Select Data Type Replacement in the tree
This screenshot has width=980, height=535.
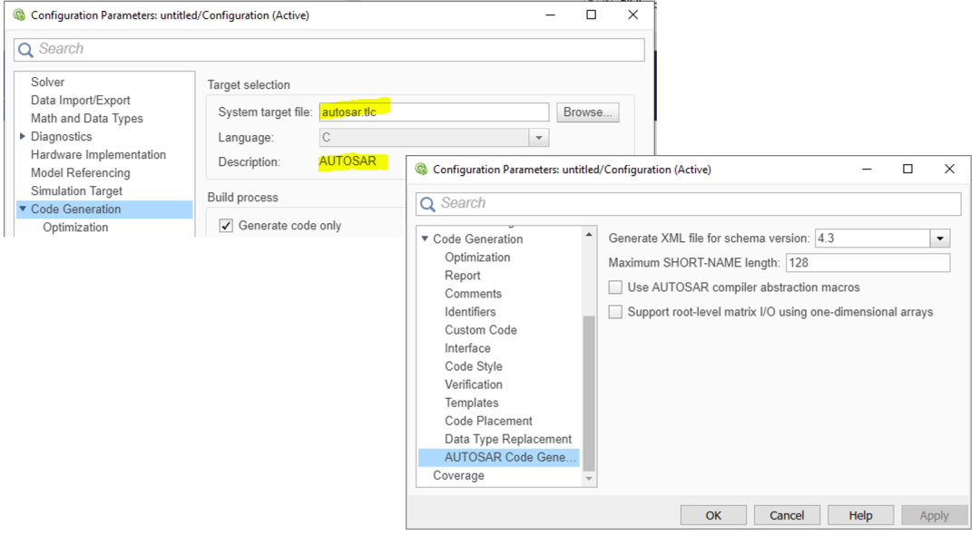[x=508, y=439]
